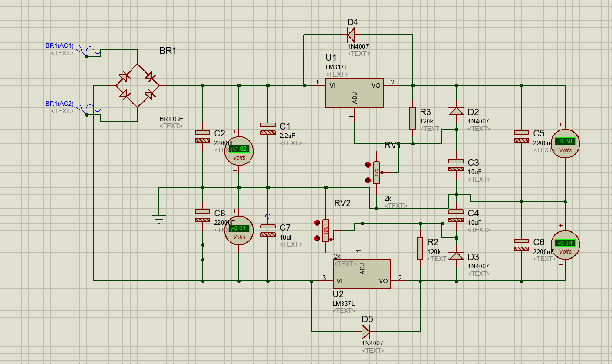Select the C3 capacitor symbol
The width and height of the screenshot is (612, 364).
pos(456,165)
